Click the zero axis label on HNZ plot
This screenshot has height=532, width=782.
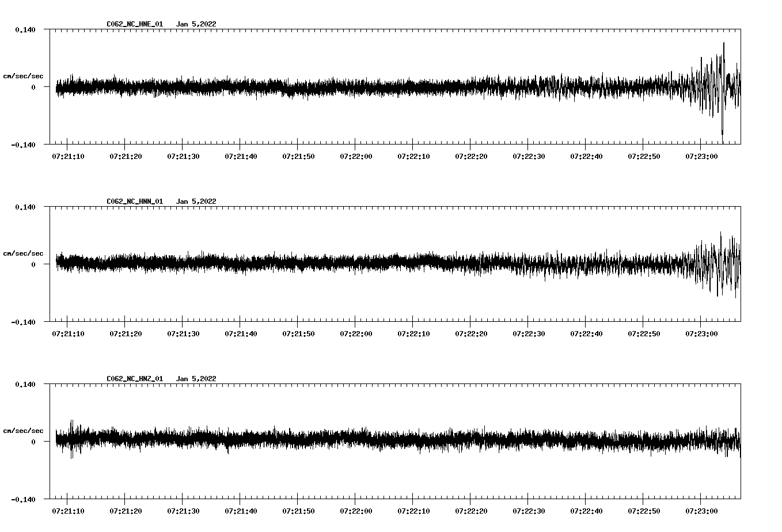33,442
